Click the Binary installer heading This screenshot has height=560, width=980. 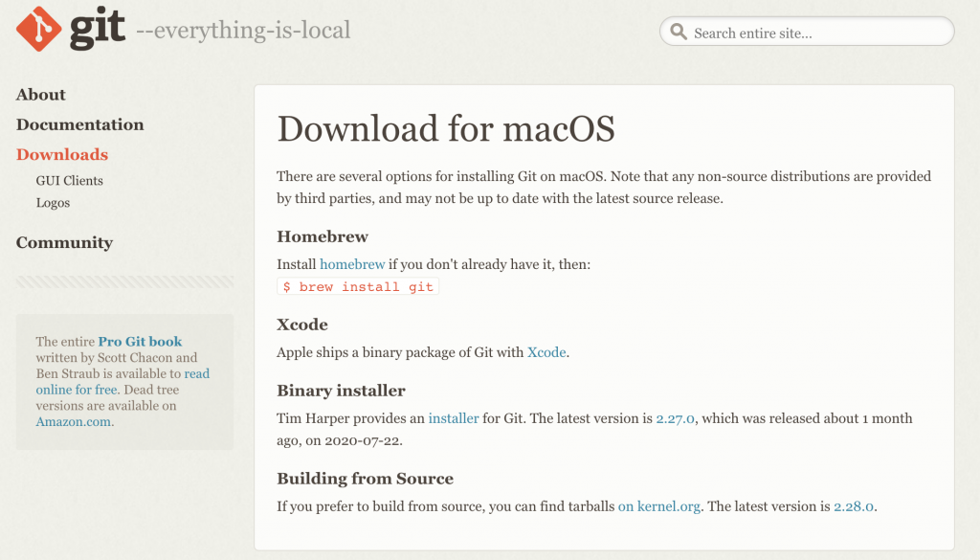(x=342, y=391)
